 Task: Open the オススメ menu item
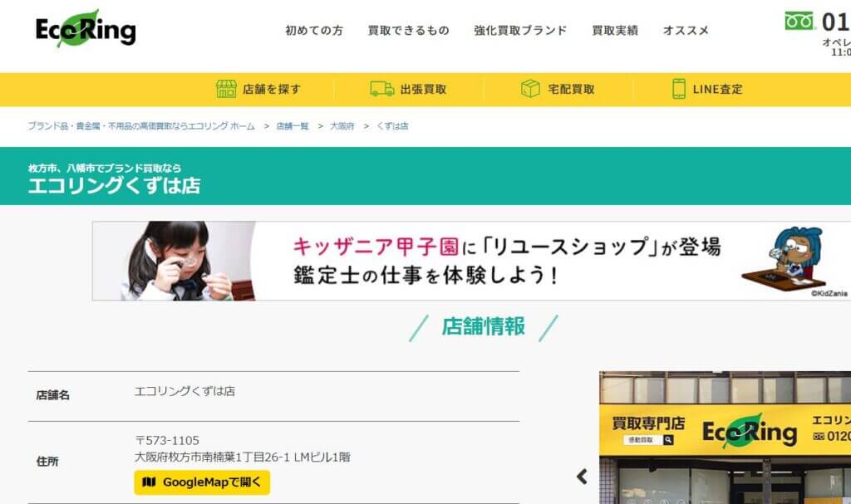686,31
